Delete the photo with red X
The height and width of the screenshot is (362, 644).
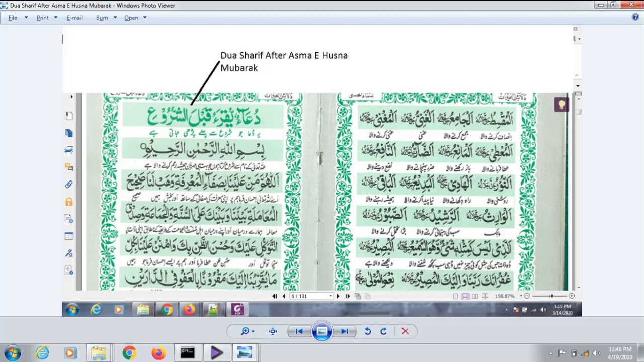click(x=405, y=331)
